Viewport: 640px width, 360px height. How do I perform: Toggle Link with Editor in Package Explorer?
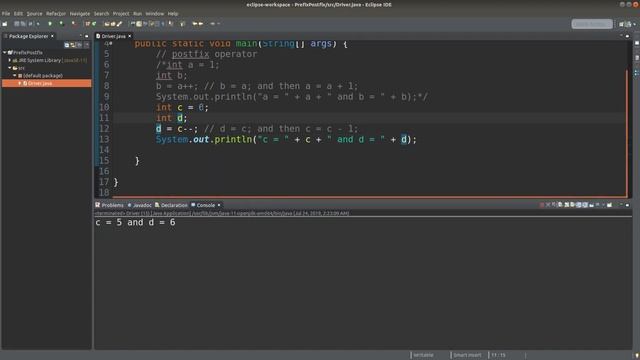pyautogui.click(x=73, y=44)
